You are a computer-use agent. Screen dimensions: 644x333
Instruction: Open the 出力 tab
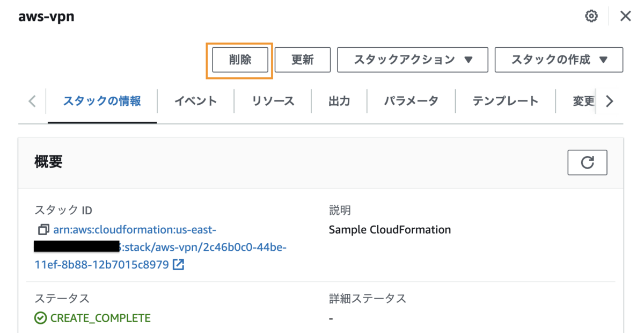339,101
